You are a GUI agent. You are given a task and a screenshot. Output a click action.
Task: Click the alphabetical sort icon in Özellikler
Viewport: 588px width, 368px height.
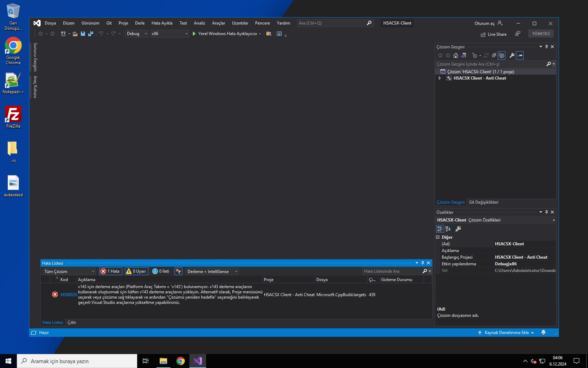coord(448,229)
